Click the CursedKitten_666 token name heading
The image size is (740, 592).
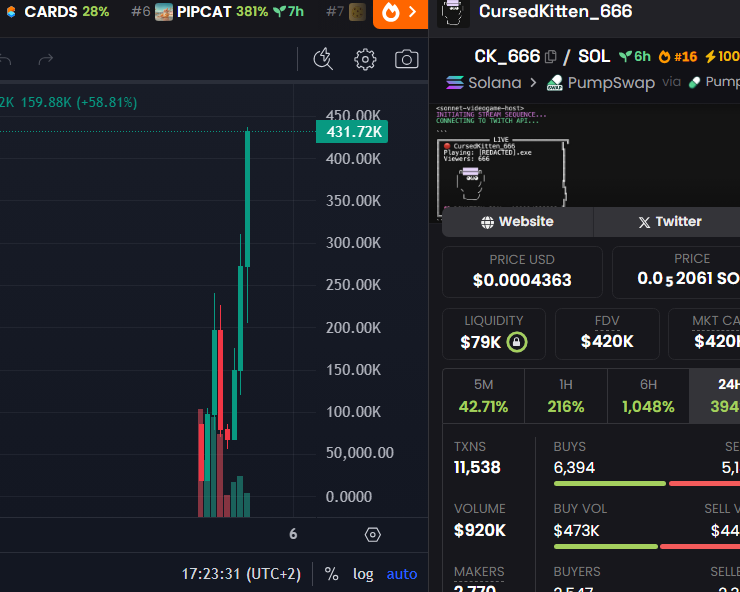tap(555, 11)
